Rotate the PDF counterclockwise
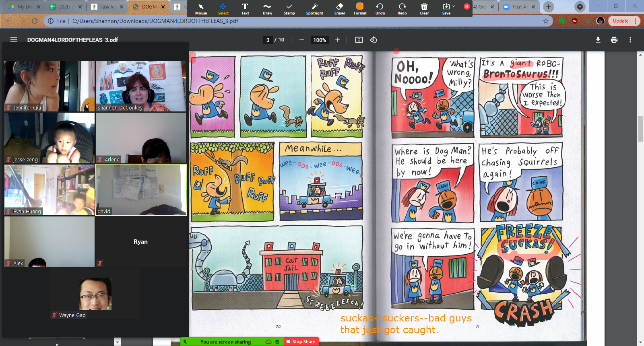The image size is (644, 346). tap(374, 40)
